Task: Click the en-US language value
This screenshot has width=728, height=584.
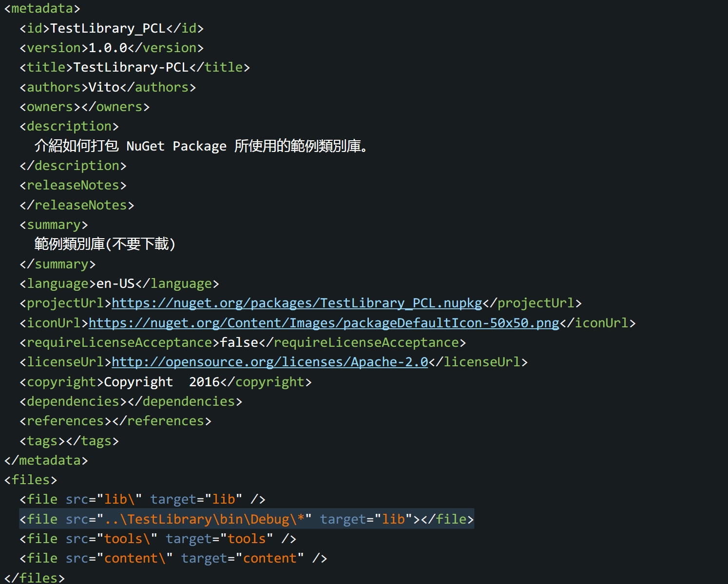Action: (115, 283)
